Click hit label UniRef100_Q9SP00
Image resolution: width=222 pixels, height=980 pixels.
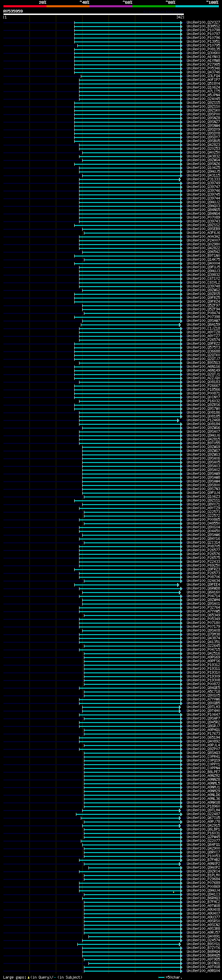pyautogui.click(x=203, y=114)
